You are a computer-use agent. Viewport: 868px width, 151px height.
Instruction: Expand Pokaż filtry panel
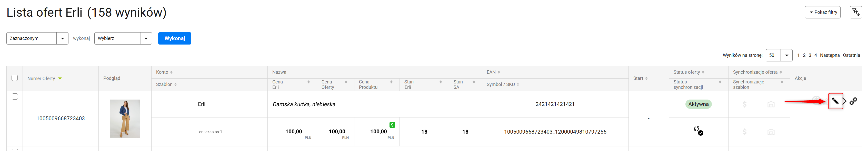(823, 13)
